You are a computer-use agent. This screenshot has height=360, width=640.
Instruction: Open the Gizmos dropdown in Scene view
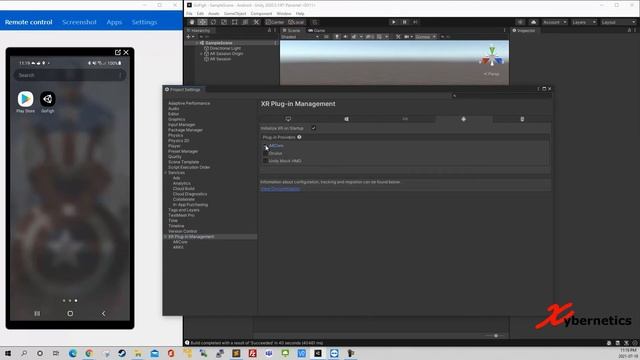click(x=426, y=37)
